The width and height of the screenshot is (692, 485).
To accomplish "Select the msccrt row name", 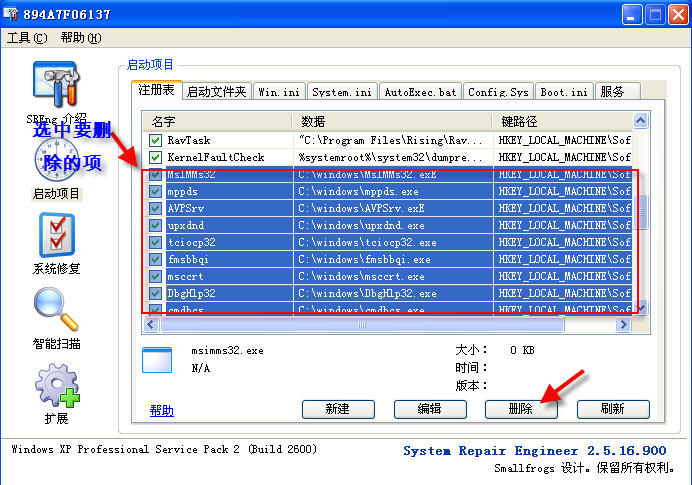I will 185,276.
